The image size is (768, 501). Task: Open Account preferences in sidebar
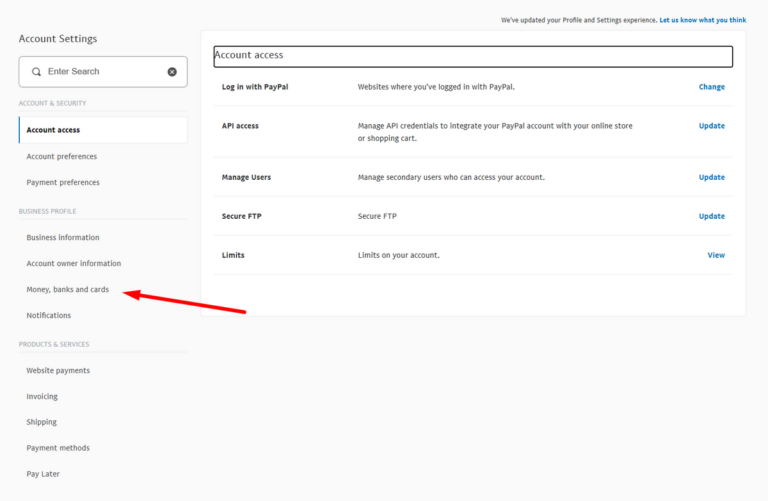[62, 156]
